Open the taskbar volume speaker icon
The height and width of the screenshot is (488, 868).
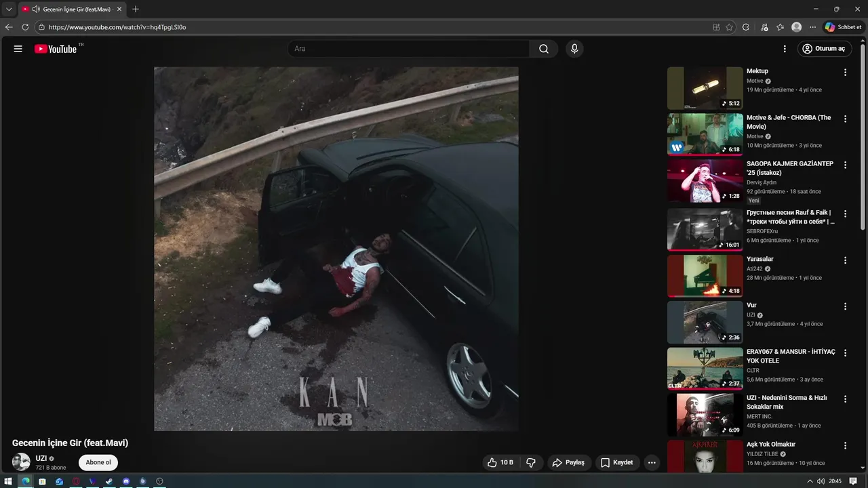coord(821,481)
